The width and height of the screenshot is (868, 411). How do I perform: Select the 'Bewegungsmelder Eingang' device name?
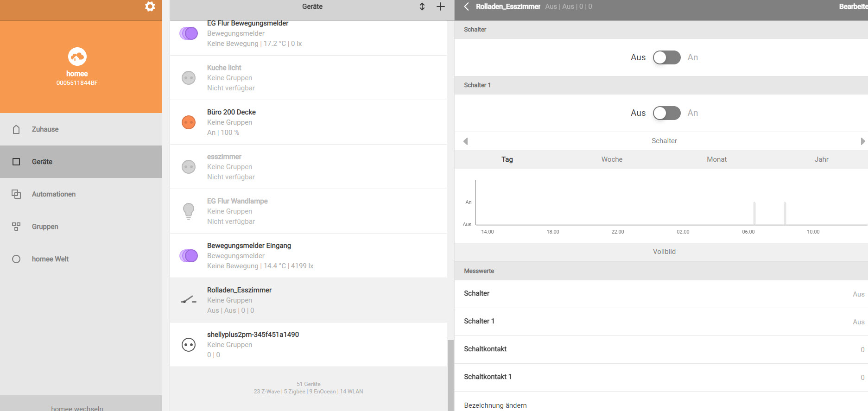click(249, 246)
